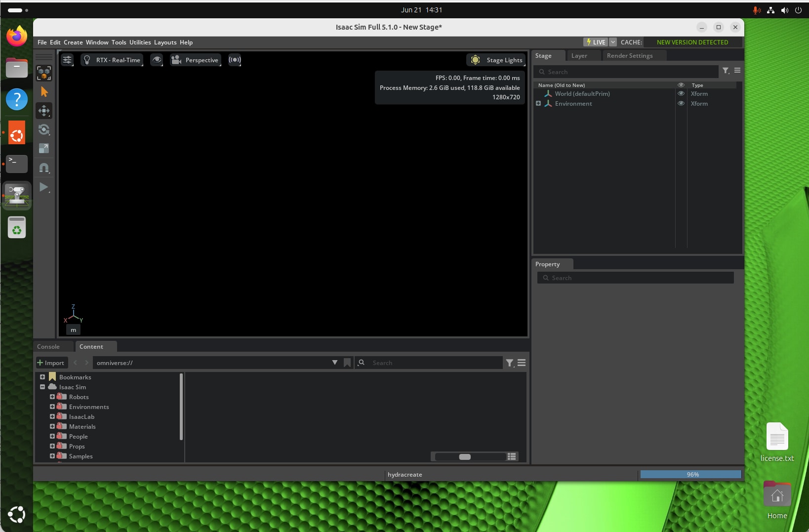Open the Utilities menu
Image resolution: width=809 pixels, height=532 pixels.
(140, 42)
